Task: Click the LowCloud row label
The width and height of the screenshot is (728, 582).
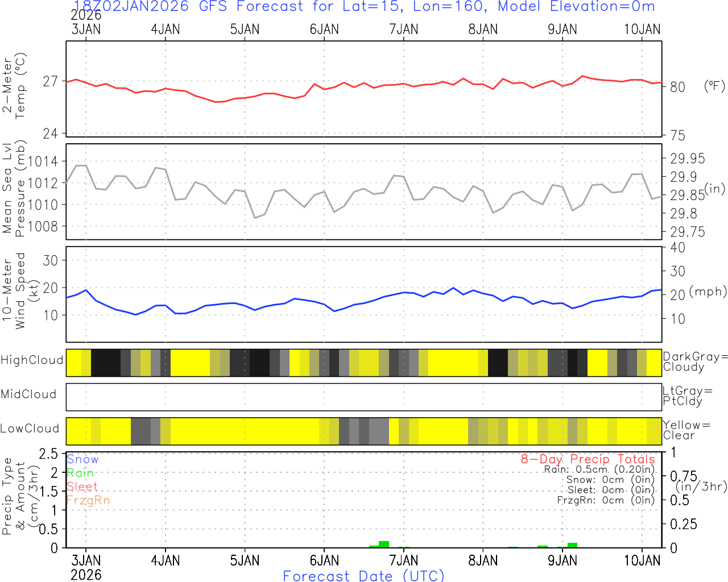Action: tap(30, 429)
